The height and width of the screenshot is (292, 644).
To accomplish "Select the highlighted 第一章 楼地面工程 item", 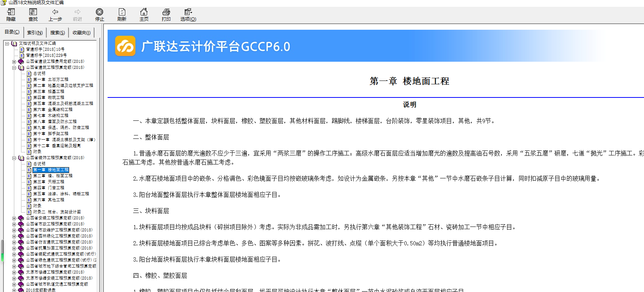I will tap(51, 170).
